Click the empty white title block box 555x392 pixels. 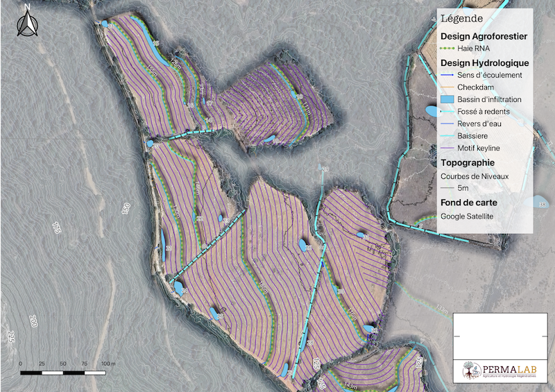499,336
